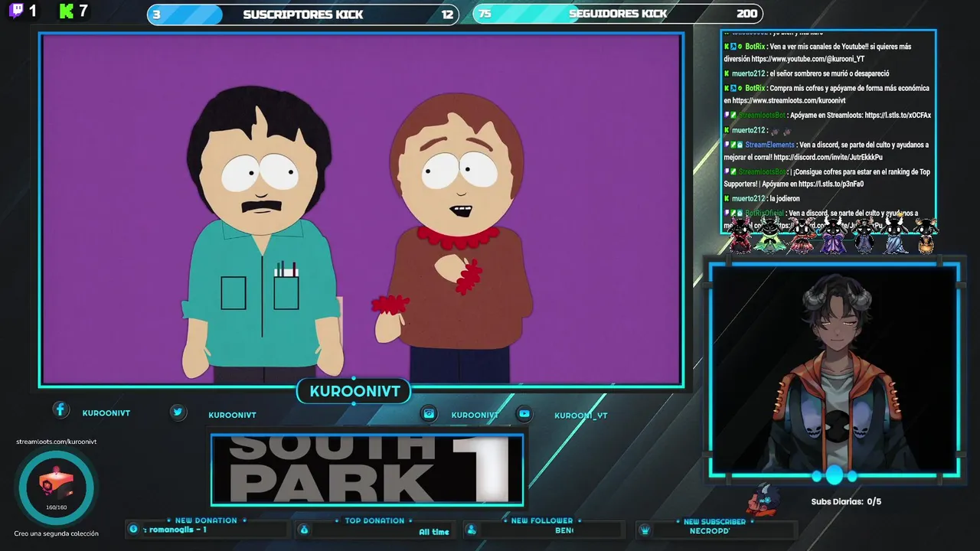Screen dimensions: 980x551
Task: Click the NEW DONATION label
Action: tap(206, 520)
